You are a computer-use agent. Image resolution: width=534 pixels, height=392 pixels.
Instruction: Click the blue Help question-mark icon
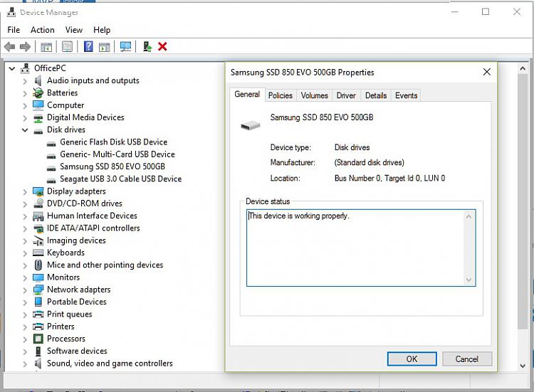(88, 47)
